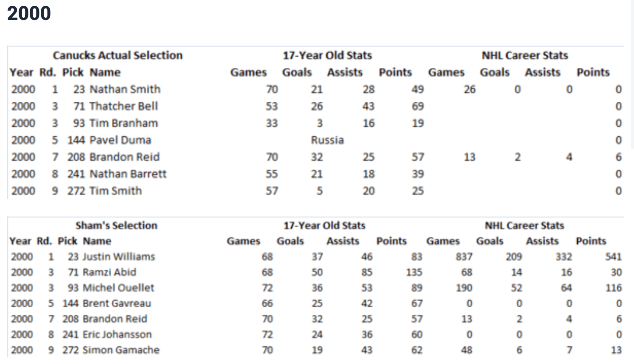
Task: Click 17-Year Old Stats header in Sham's table
Action: pos(325,225)
